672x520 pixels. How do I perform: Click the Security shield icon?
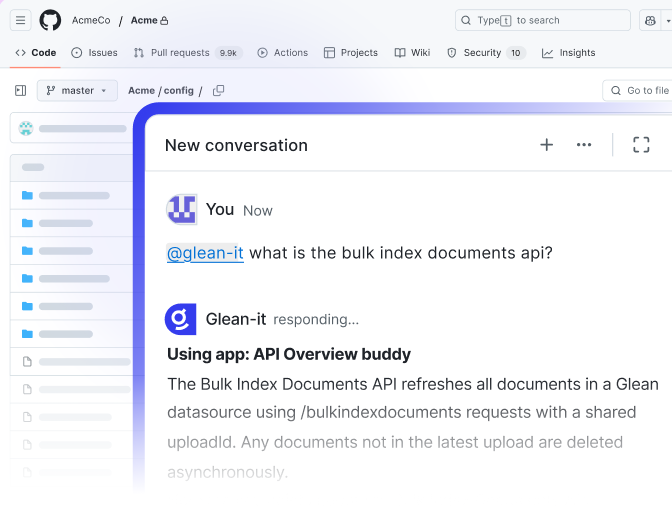[452, 53]
